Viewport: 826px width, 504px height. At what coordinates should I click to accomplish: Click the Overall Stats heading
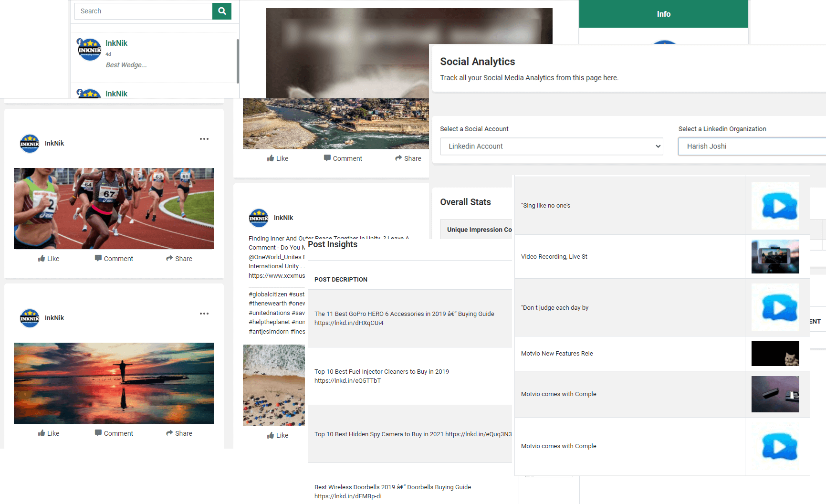(x=465, y=202)
